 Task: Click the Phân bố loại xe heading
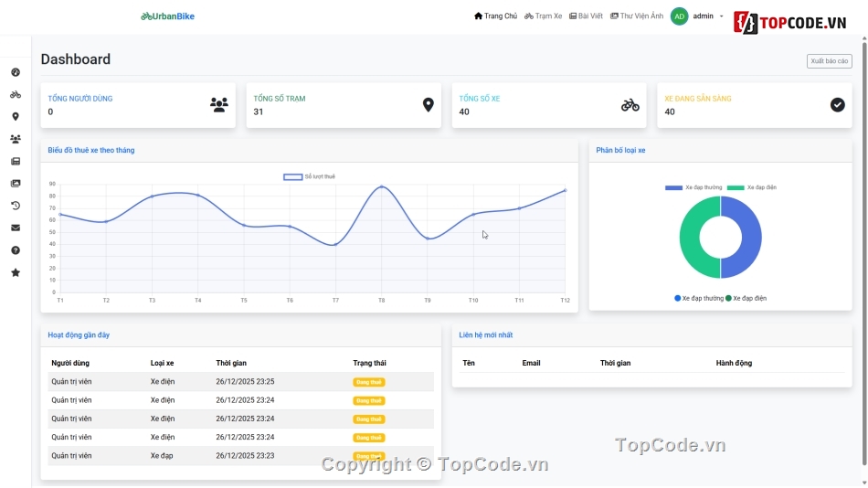620,150
